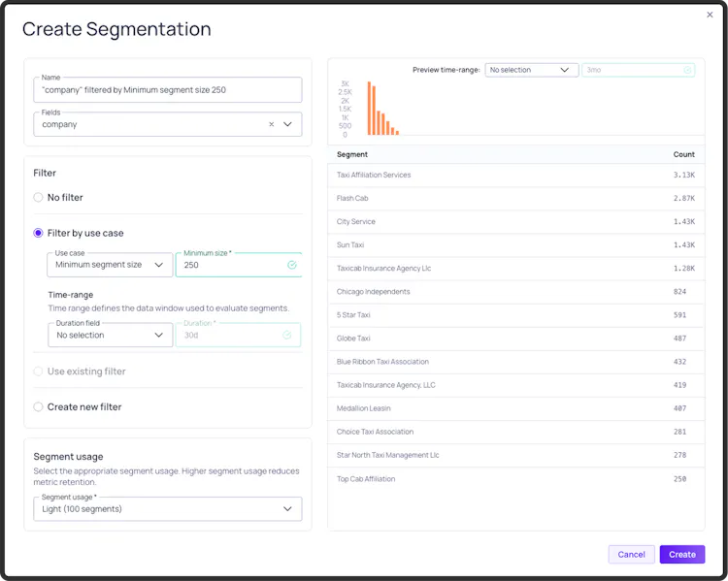Select Create new filter radio
The height and width of the screenshot is (581, 728).
[x=38, y=407]
